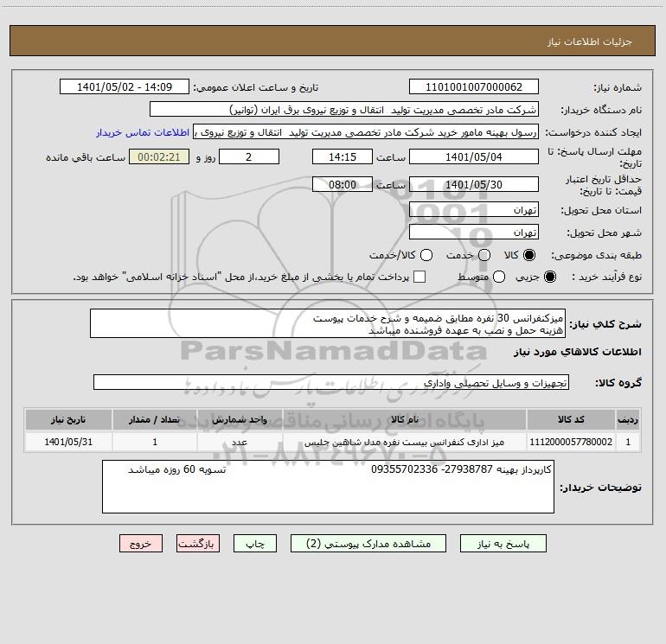
Task: Click the گروه کالا field تجهیزات و وسایل تحصیلی
Action: [331, 382]
